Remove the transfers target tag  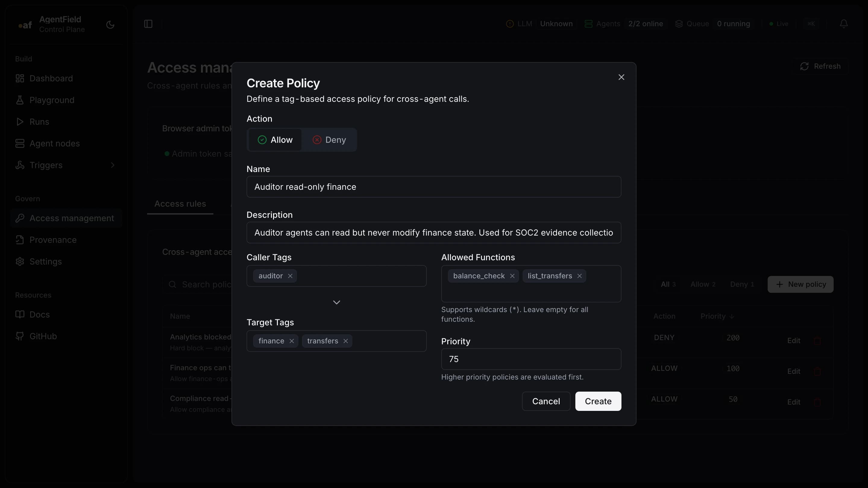click(345, 341)
